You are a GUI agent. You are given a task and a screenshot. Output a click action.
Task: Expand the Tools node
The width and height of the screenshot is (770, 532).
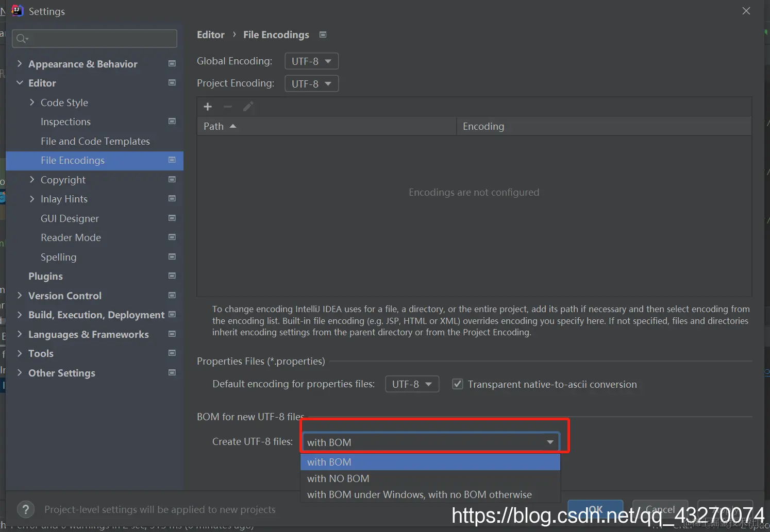click(20, 353)
